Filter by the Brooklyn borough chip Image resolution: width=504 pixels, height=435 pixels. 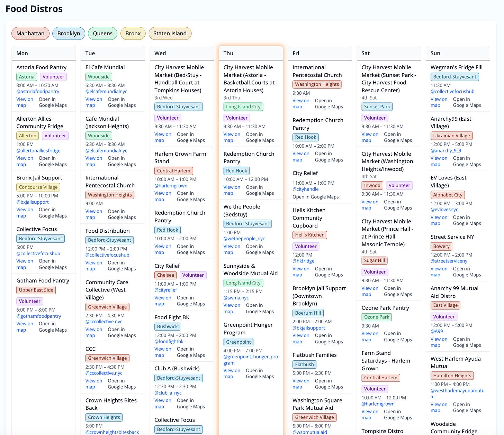click(69, 34)
